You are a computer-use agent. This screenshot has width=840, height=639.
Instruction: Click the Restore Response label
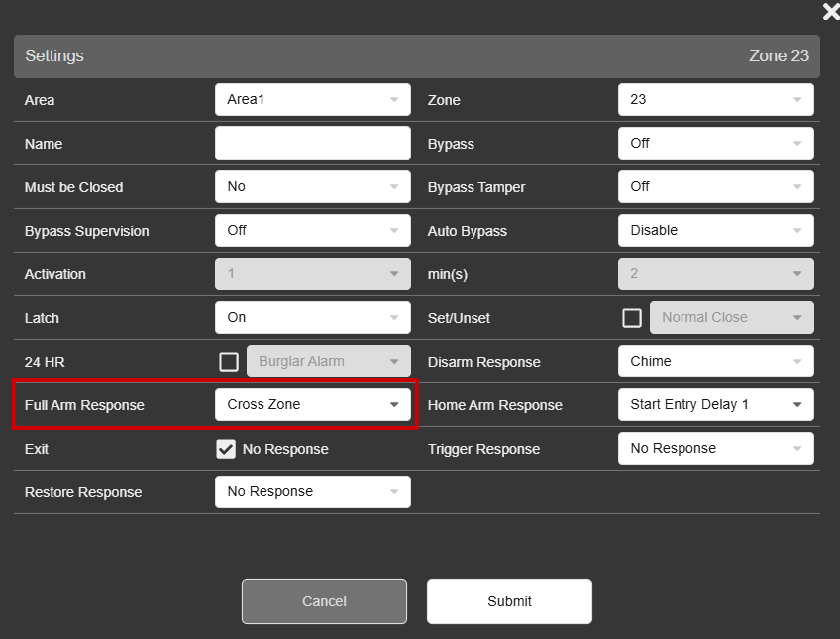pyautogui.click(x=83, y=492)
